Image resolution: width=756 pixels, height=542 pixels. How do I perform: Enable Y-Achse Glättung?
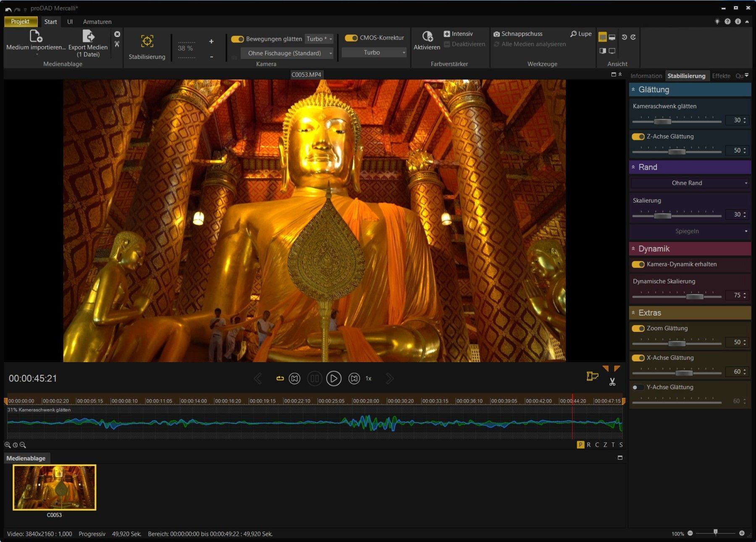pyautogui.click(x=638, y=387)
